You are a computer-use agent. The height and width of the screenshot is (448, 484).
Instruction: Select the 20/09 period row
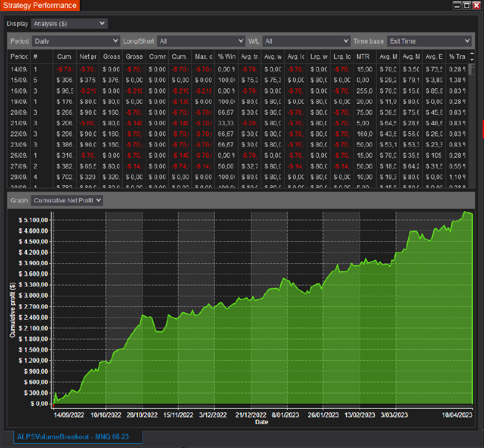coord(237,112)
